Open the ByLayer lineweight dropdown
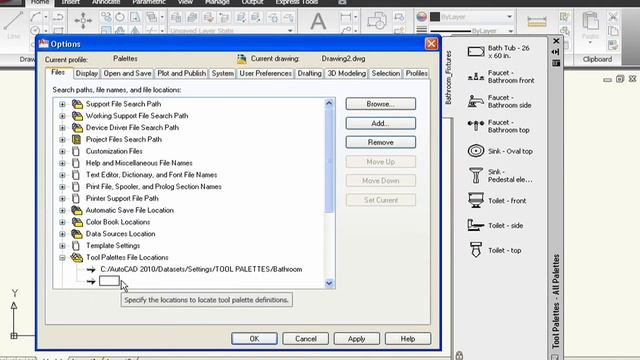This screenshot has width=640, height=360. click(510, 31)
